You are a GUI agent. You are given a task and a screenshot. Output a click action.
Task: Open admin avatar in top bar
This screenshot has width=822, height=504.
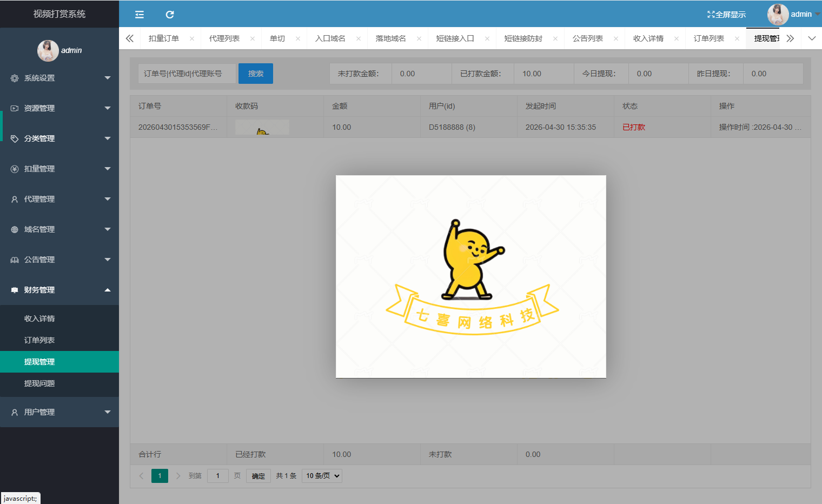click(778, 15)
